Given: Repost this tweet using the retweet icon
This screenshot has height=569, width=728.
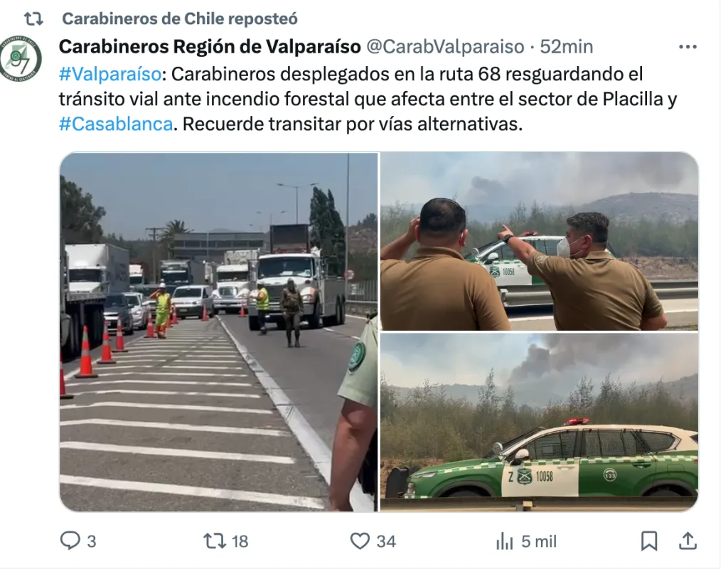Looking at the screenshot, I should pyautogui.click(x=215, y=541).
